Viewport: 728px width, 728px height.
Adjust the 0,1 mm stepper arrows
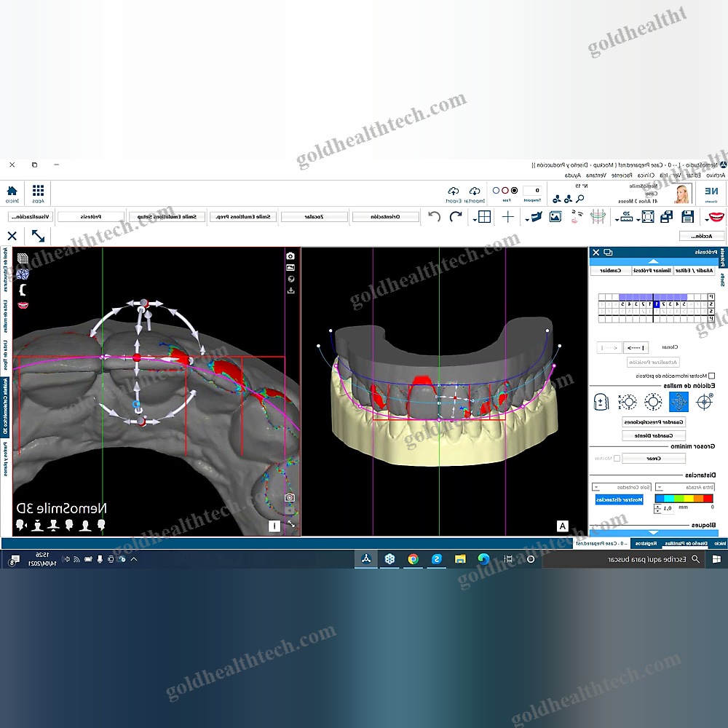(657, 508)
